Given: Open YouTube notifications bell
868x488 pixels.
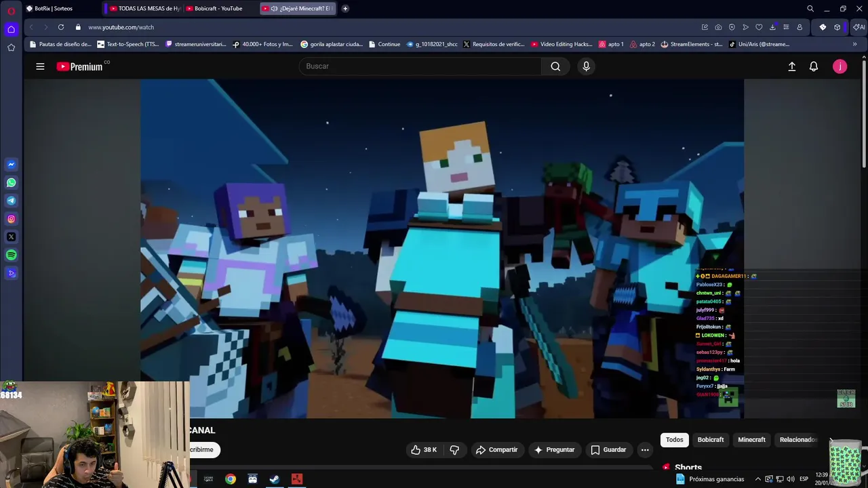Looking at the screenshot, I should 814,66.
